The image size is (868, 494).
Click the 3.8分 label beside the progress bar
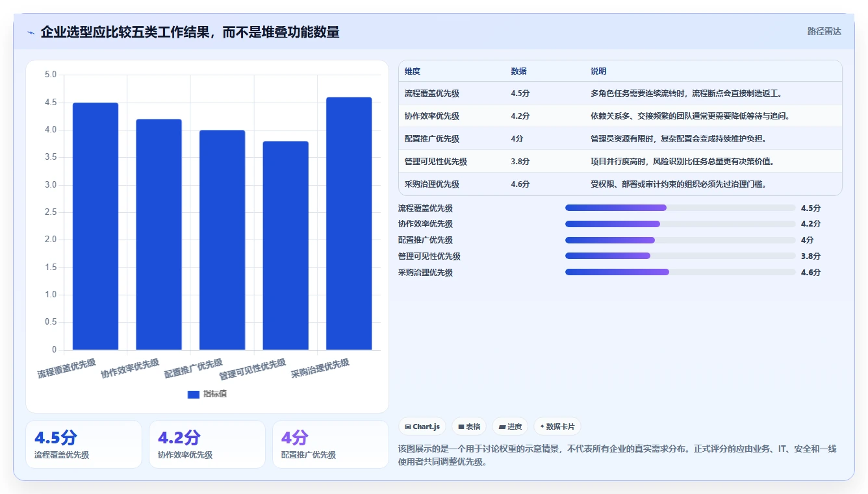[x=811, y=256]
